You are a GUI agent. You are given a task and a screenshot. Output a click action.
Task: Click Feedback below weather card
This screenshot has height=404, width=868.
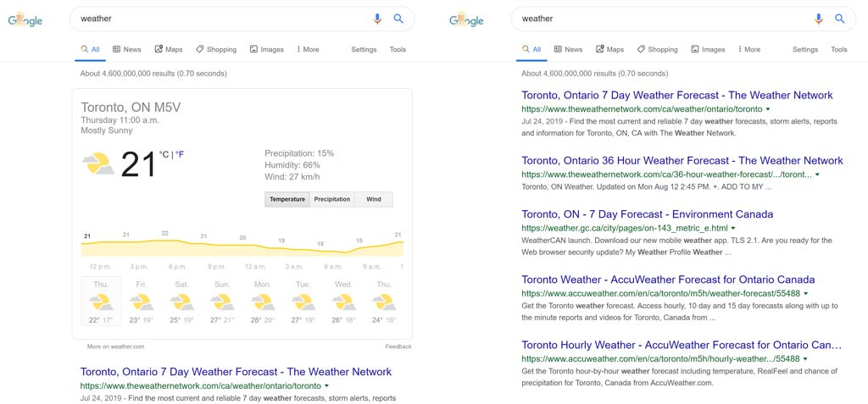tap(398, 346)
